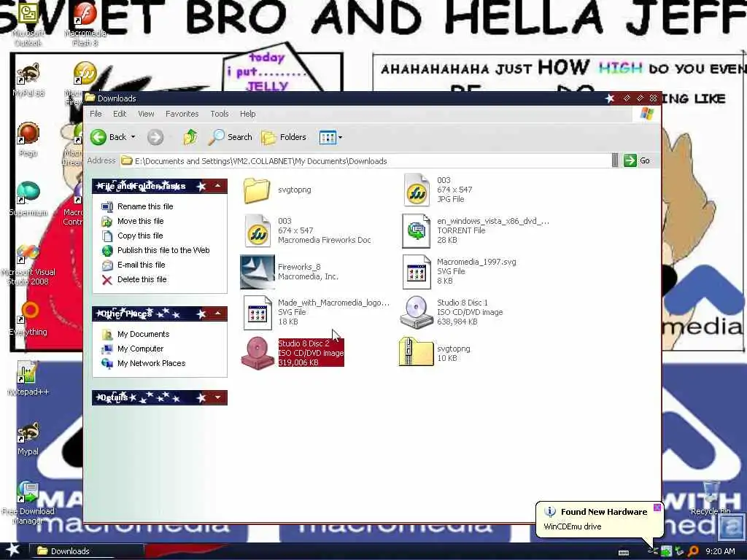Click the Downloads window title bar icon

(90, 98)
